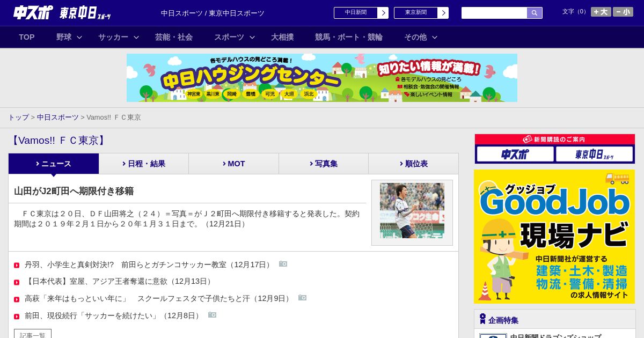Click red bullet icon beside 前田 article
The image size is (644, 338).
point(17,317)
